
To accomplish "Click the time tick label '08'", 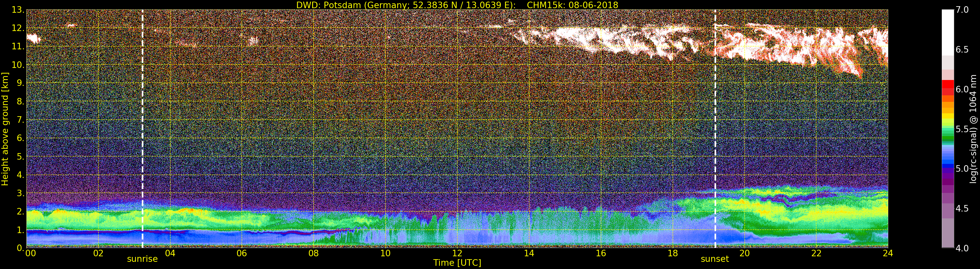I will pos(313,253).
